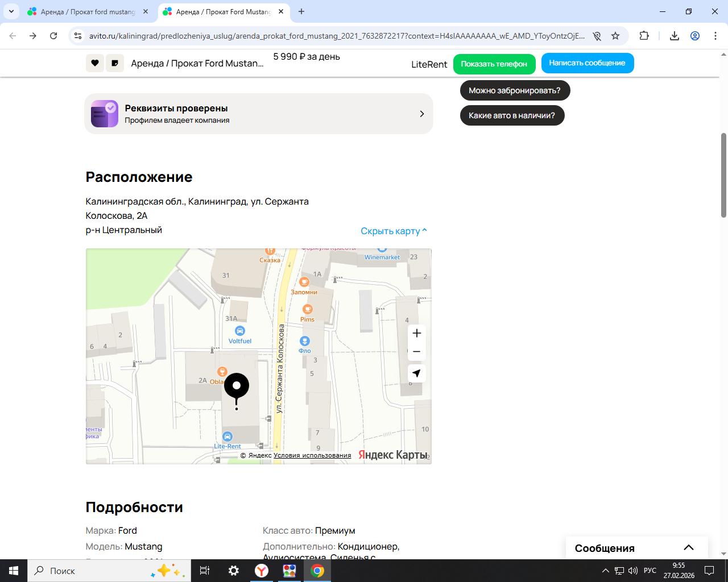The width and height of the screenshot is (728, 582).
Task: Zoom out on the Yandex map
Action: tap(417, 352)
